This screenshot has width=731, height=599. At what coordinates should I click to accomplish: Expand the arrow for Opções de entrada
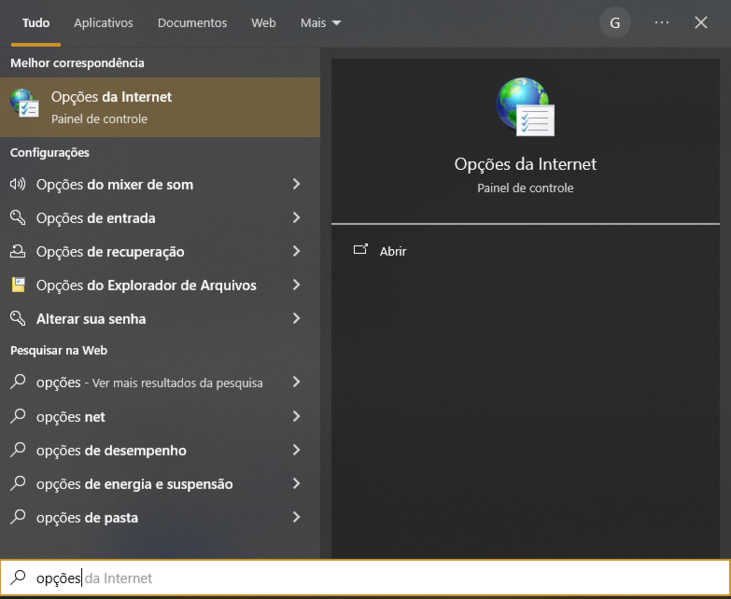297,218
